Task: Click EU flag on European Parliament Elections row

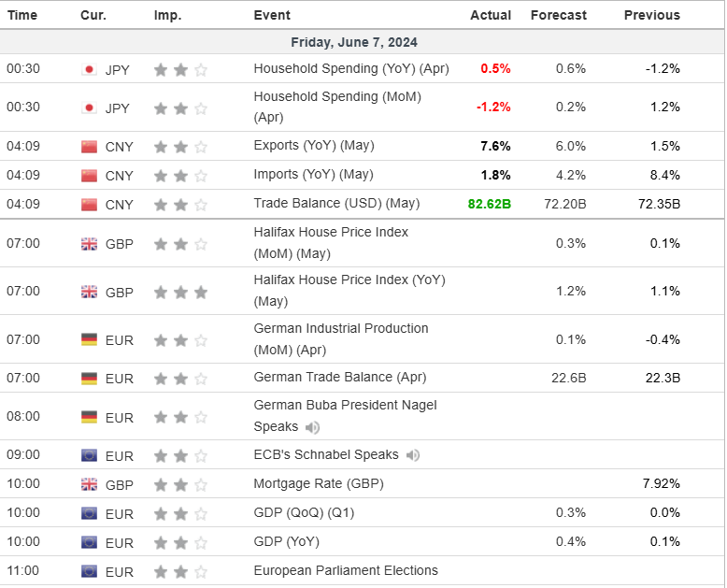Action: click(x=90, y=571)
